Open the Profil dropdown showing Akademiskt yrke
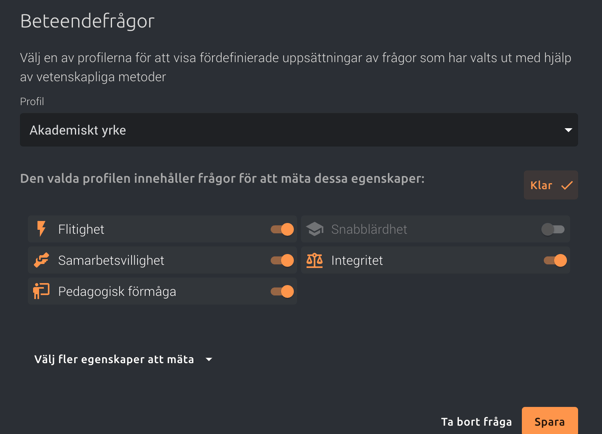602x434 pixels. pos(299,130)
